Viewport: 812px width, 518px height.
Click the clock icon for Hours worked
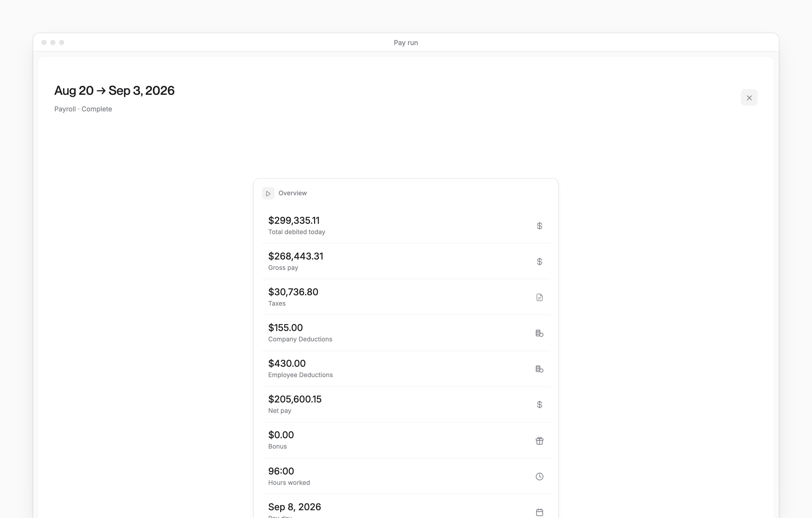coord(539,477)
